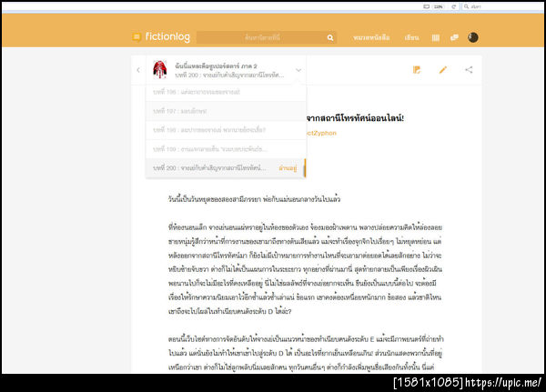
Task: Click the browser reload icon
Action: tap(453, 6)
